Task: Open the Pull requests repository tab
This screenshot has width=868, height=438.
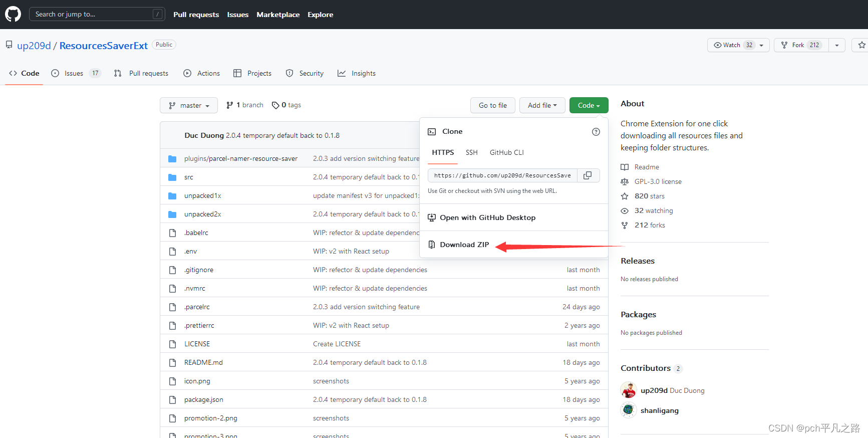Action: 141,73
